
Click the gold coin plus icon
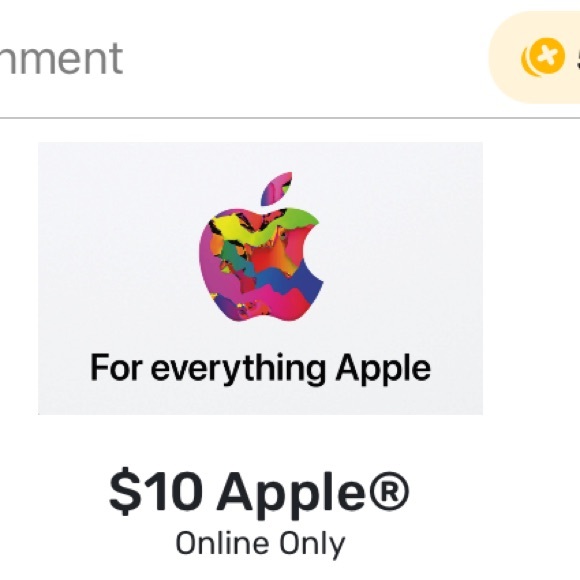tap(543, 57)
